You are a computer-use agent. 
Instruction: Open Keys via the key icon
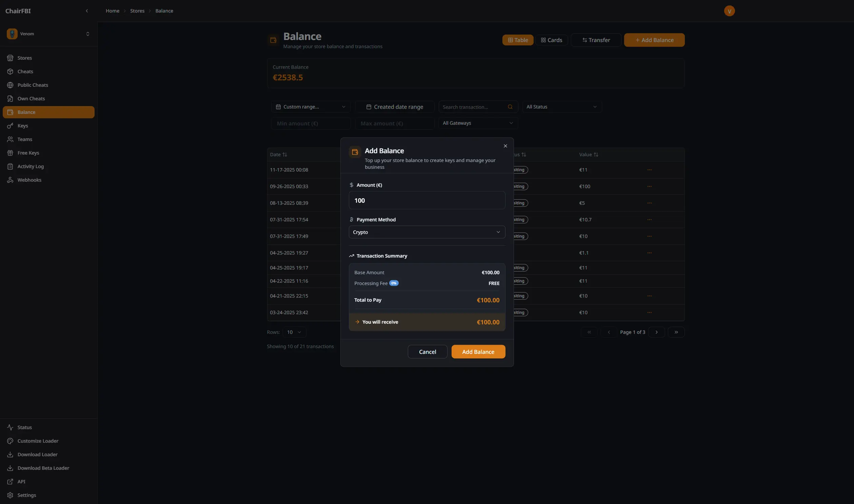pyautogui.click(x=10, y=126)
